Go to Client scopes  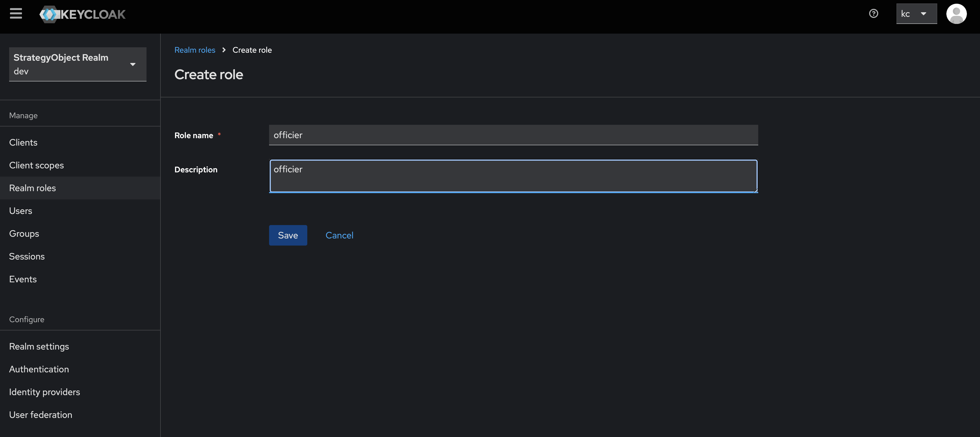[x=36, y=165]
